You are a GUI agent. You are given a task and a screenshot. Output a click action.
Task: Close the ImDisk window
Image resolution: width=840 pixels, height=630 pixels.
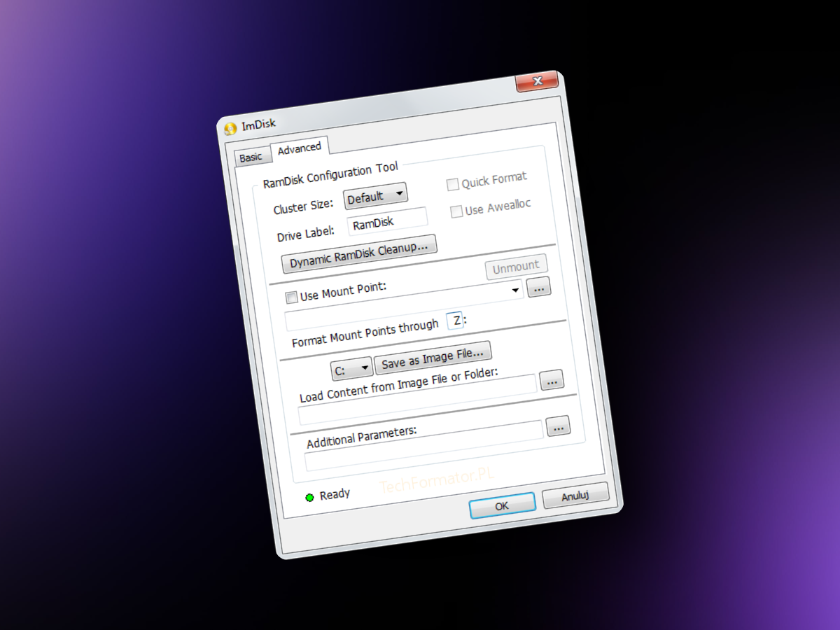coord(538,82)
